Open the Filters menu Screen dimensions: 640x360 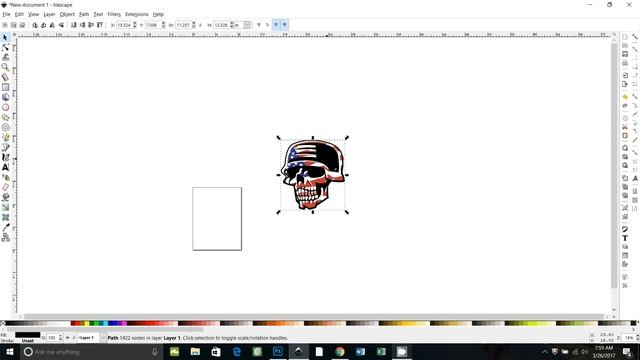click(x=114, y=14)
